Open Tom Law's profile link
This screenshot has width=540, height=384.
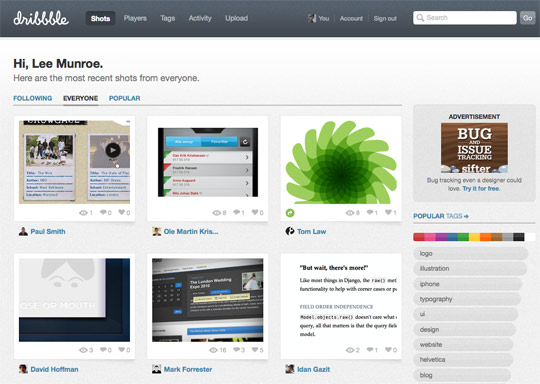pyautogui.click(x=312, y=231)
